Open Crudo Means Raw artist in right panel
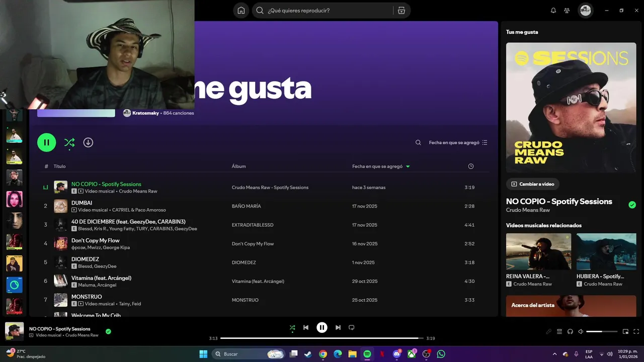 [x=528, y=210]
